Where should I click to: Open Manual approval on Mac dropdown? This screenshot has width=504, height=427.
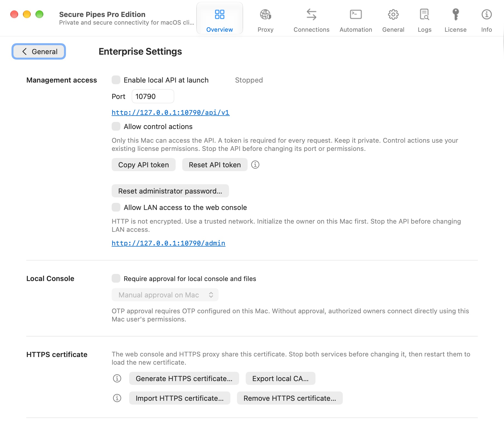point(165,295)
